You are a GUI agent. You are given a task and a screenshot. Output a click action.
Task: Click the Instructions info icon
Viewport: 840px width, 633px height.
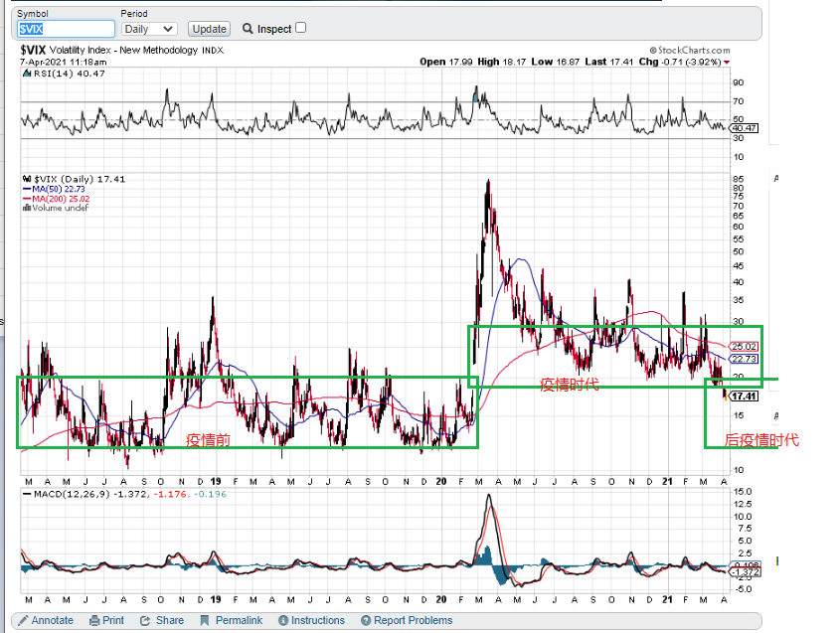(x=282, y=620)
